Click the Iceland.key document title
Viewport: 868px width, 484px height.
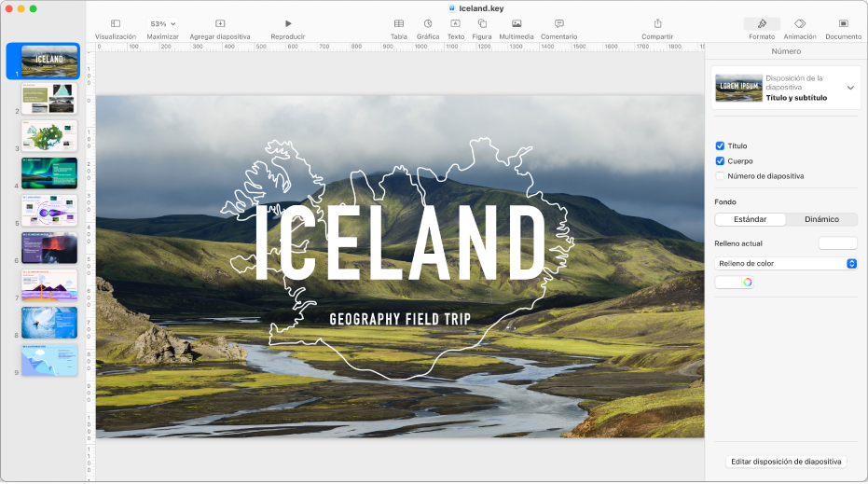click(x=481, y=8)
